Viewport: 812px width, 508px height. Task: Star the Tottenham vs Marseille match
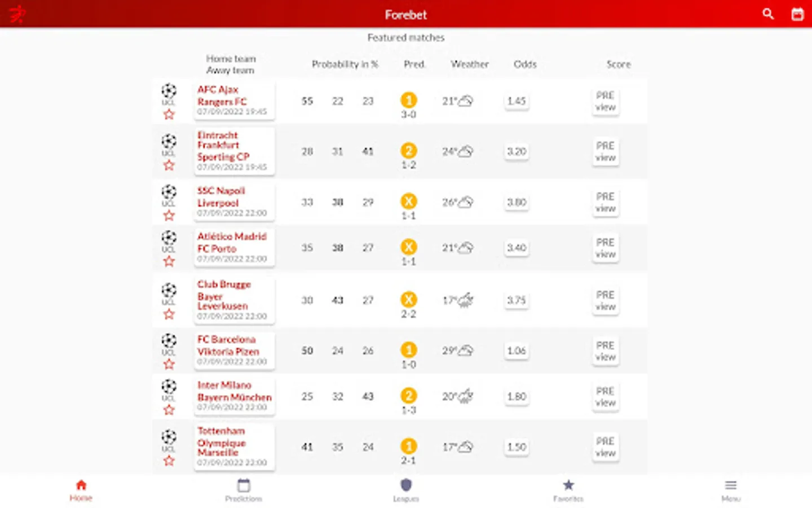[x=169, y=461]
